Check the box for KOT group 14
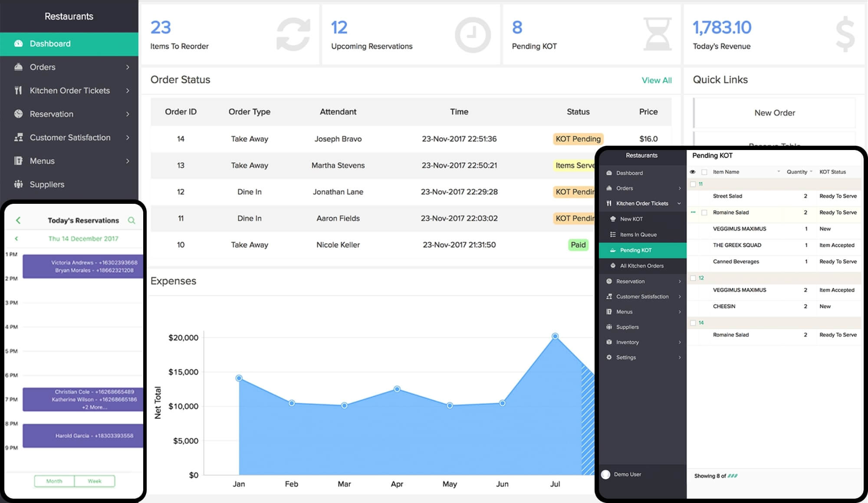 point(693,323)
